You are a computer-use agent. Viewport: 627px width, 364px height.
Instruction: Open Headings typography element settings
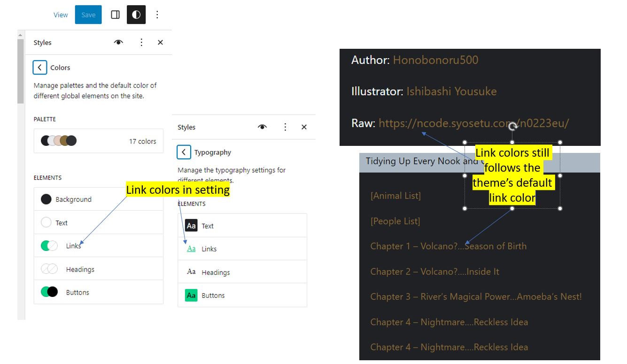(242, 272)
